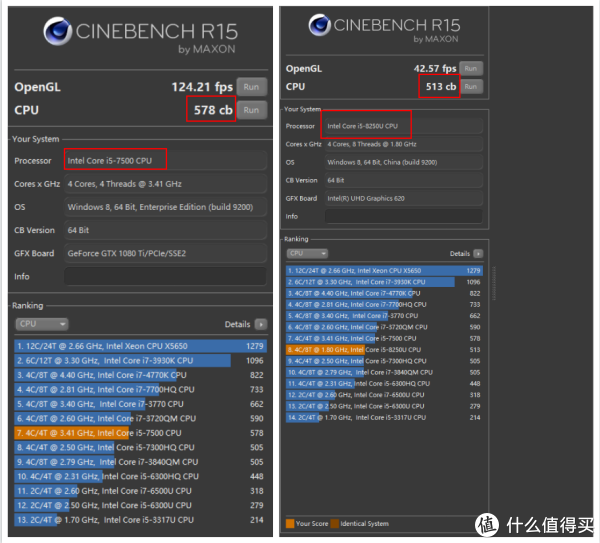Viewport: 600px width, 543px height.
Task: Select the i7-3770 ranking row in the left window
Action: (x=140, y=404)
